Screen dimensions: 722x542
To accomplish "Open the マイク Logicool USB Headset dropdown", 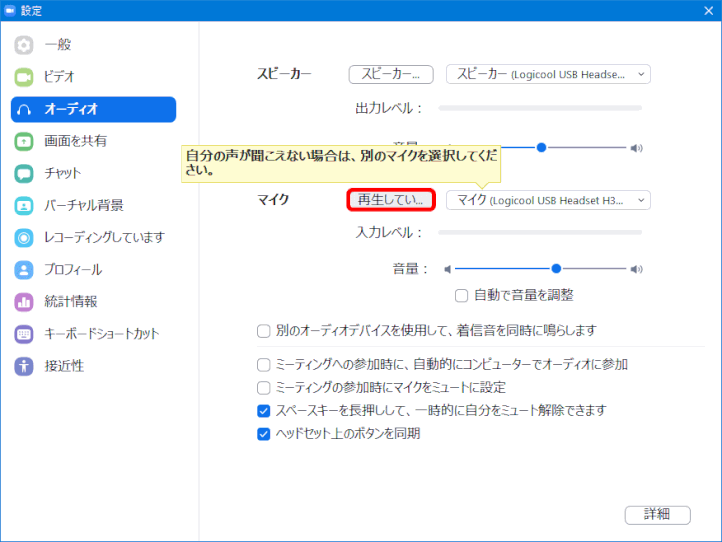I will [548, 200].
